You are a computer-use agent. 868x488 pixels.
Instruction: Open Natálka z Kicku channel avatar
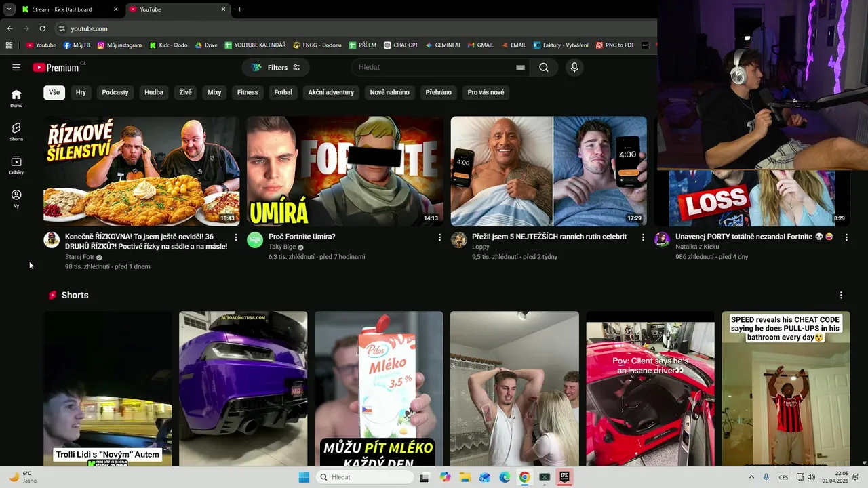663,240
